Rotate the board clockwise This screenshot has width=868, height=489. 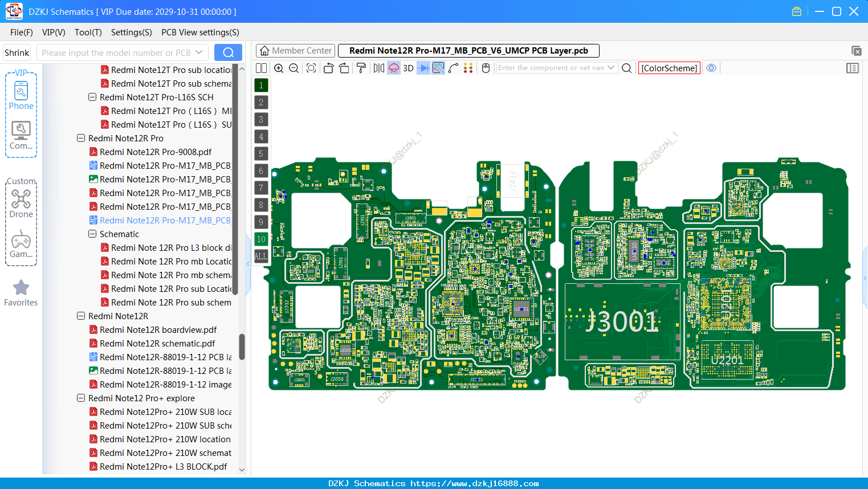tap(344, 68)
